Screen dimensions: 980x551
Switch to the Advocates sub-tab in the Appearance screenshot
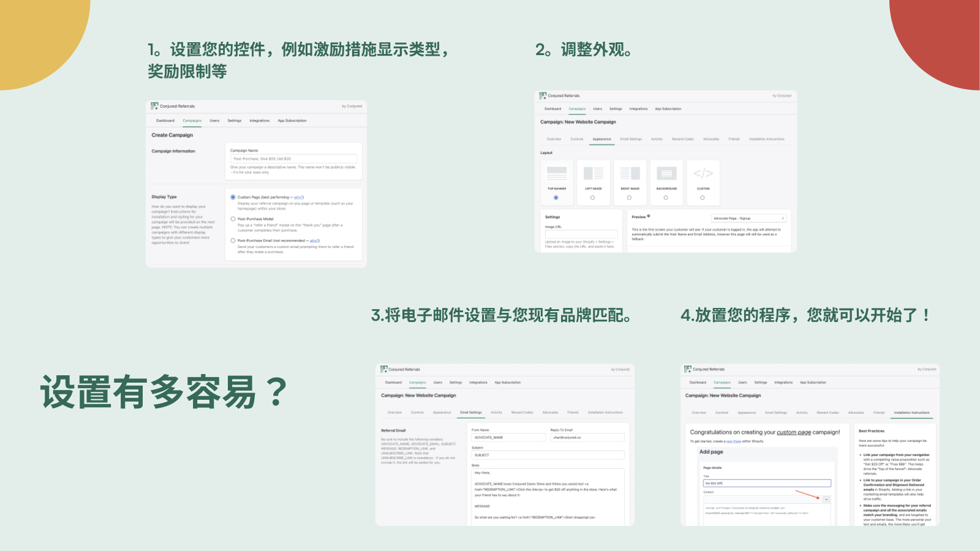coord(711,139)
